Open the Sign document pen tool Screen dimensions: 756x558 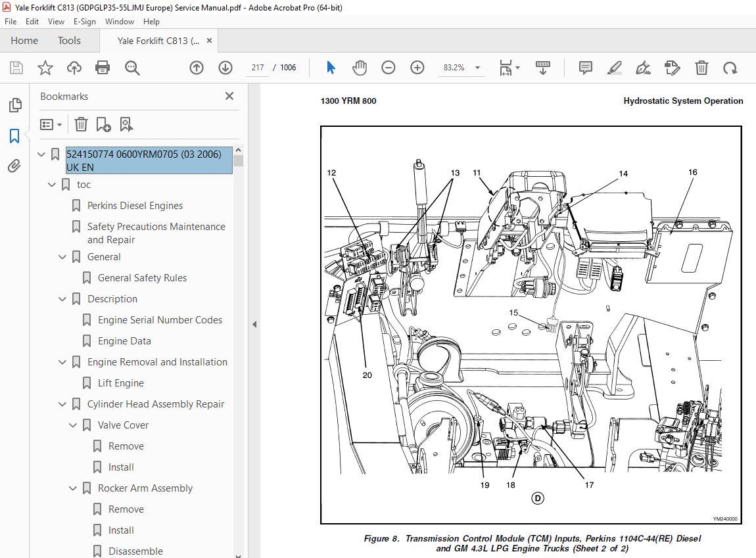(643, 68)
